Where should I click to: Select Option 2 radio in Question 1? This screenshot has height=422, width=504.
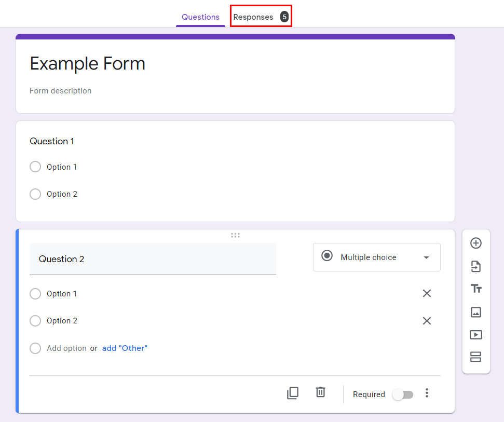(35, 194)
